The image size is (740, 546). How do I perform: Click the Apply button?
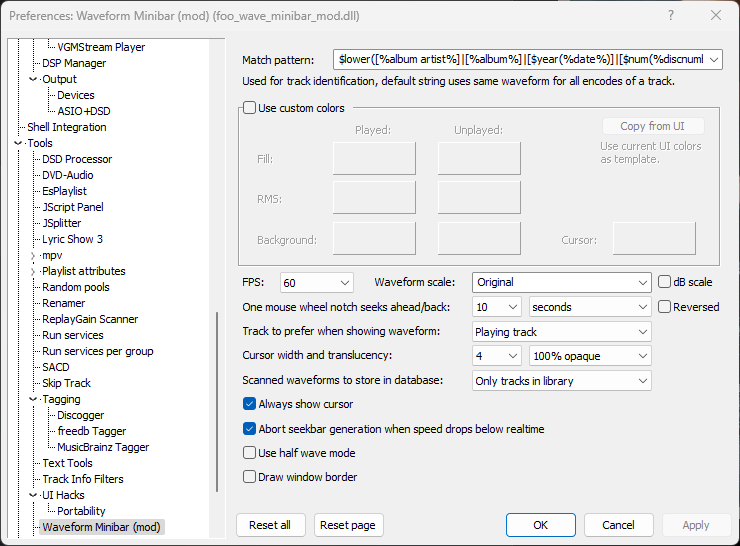tap(696, 525)
